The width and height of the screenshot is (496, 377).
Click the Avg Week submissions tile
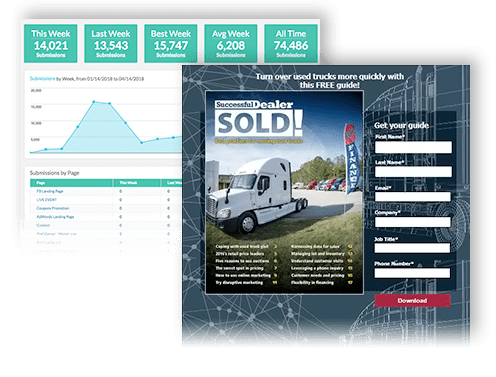point(231,43)
